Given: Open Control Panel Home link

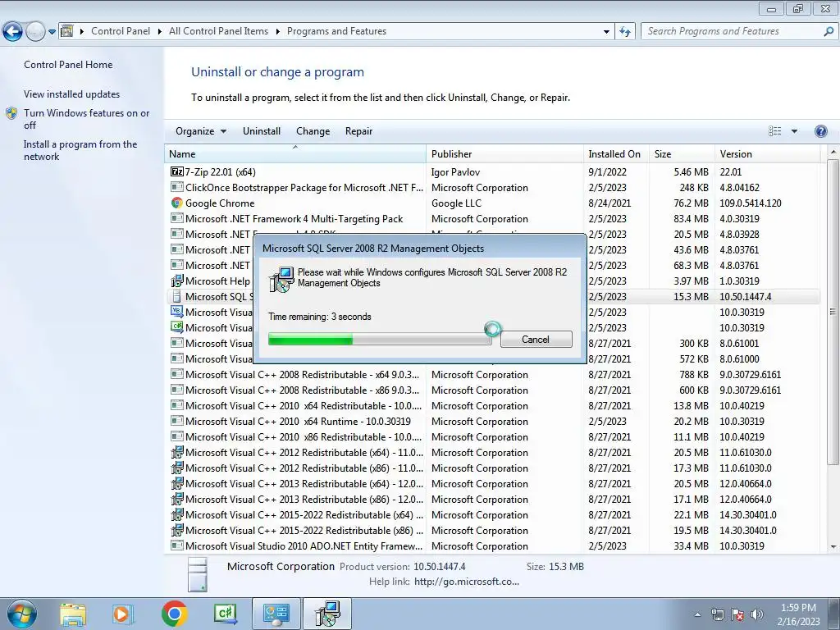Looking at the screenshot, I should tap(68, 65).
